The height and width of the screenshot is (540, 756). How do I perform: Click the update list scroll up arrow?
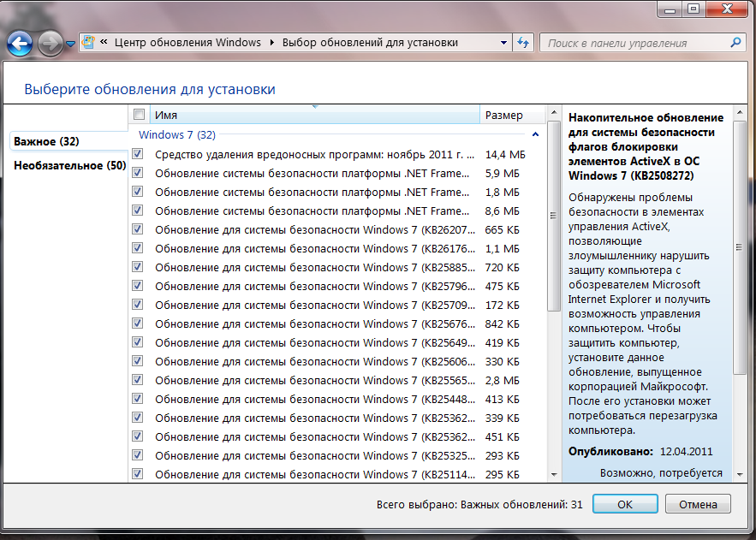coord(553,113)
